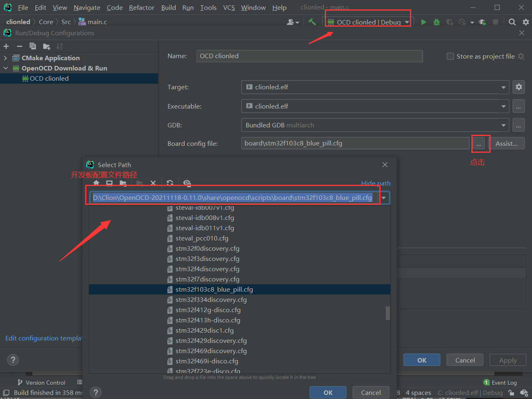Image resolution: width=532 pixels, height=399 pixels.
Task: Open Search Everywhere magnifier icon
Action: pyautogui.click(x=512, y=22)
